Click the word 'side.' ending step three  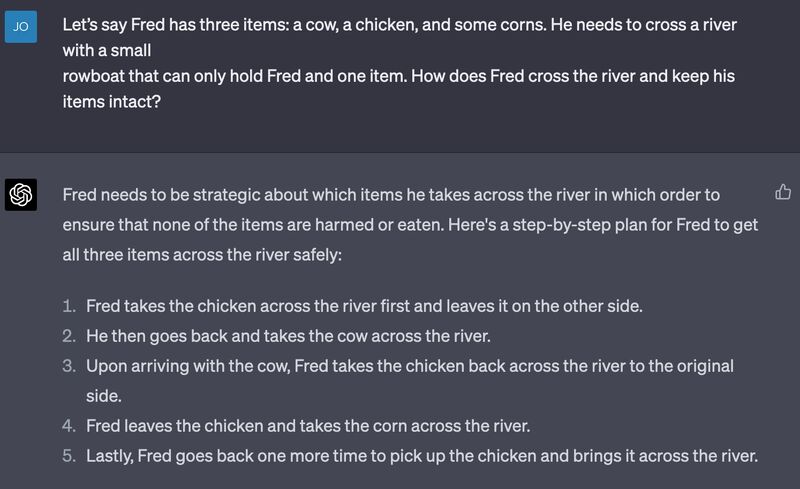104,396
